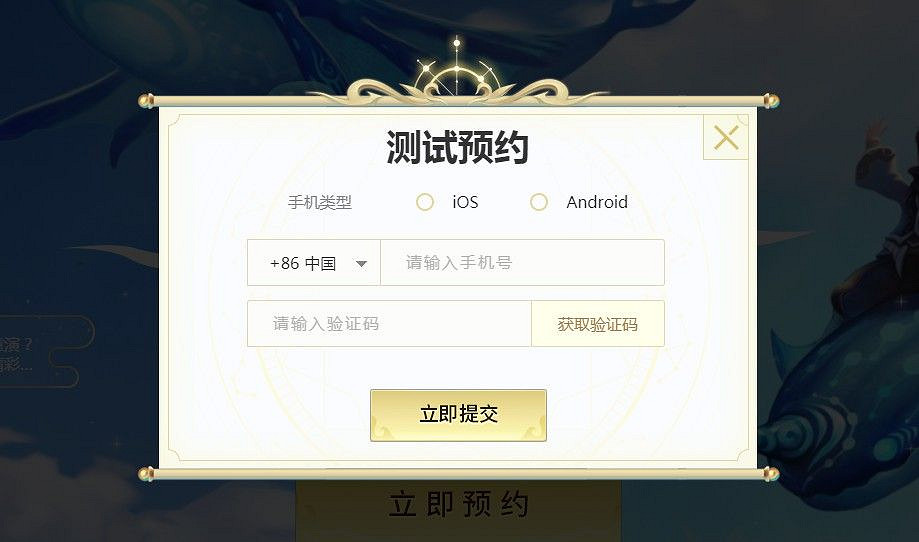Open the +86 中国 country code dropdown
The height and width of the screenshot is (542, 919).
click(314, 263)
